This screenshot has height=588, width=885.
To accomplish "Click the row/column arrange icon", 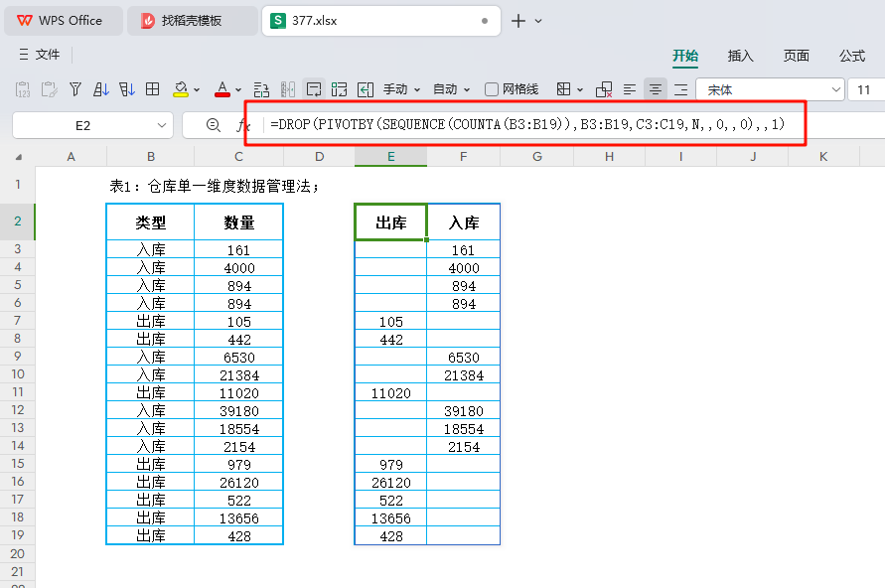I will click(x=261, y=89).
